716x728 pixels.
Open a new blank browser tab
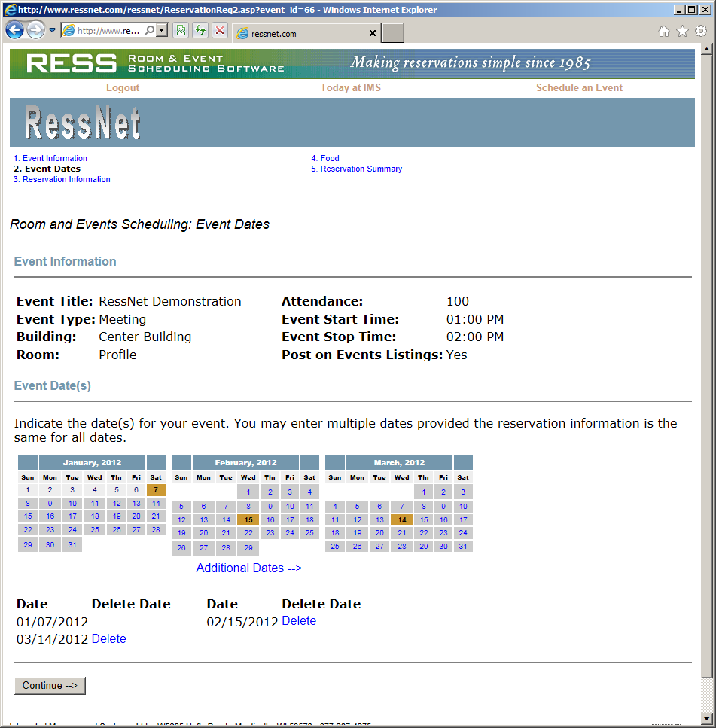pos(393,33)
